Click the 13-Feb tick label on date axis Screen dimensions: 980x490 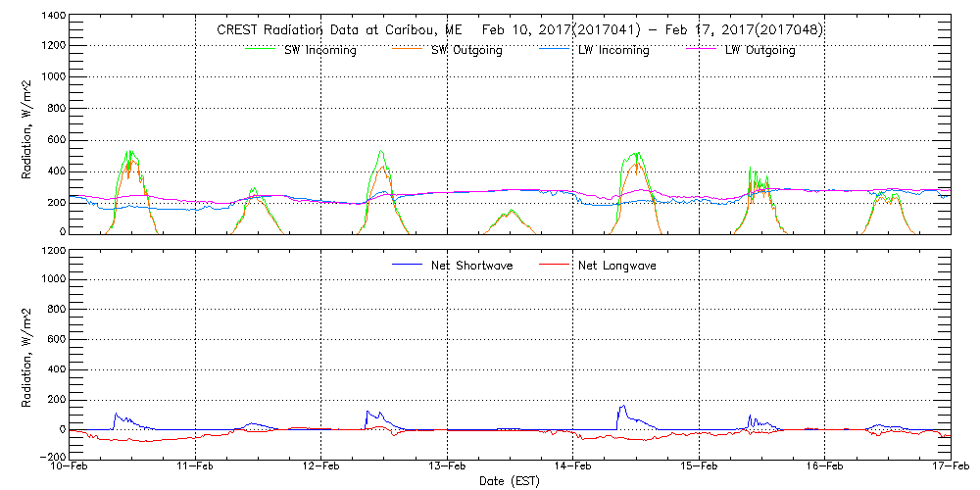click(448, 468)
